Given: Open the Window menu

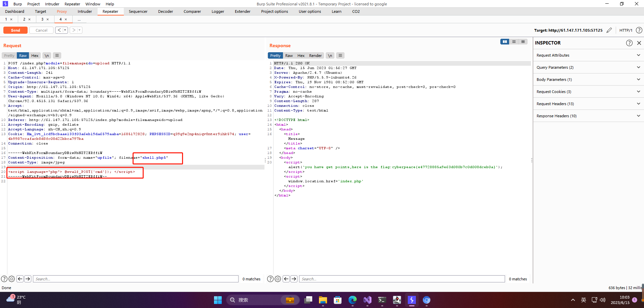Looking at the screenshot, I should (93, 4).
